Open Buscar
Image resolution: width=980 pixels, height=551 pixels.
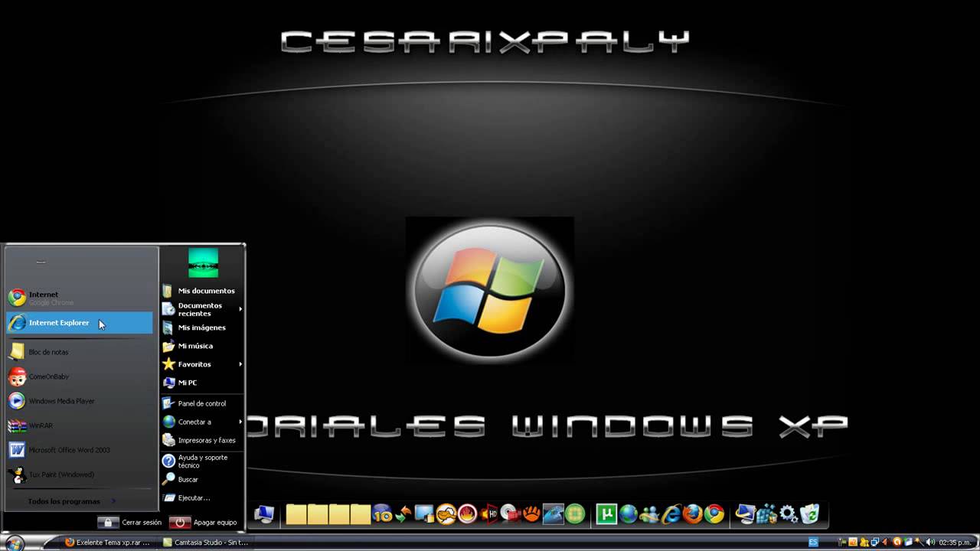202,479
